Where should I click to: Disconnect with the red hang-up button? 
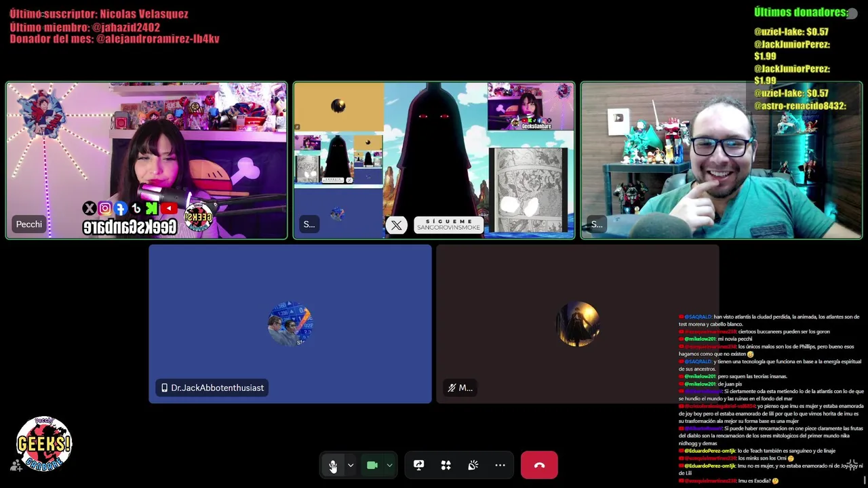[x=539, y=465]
